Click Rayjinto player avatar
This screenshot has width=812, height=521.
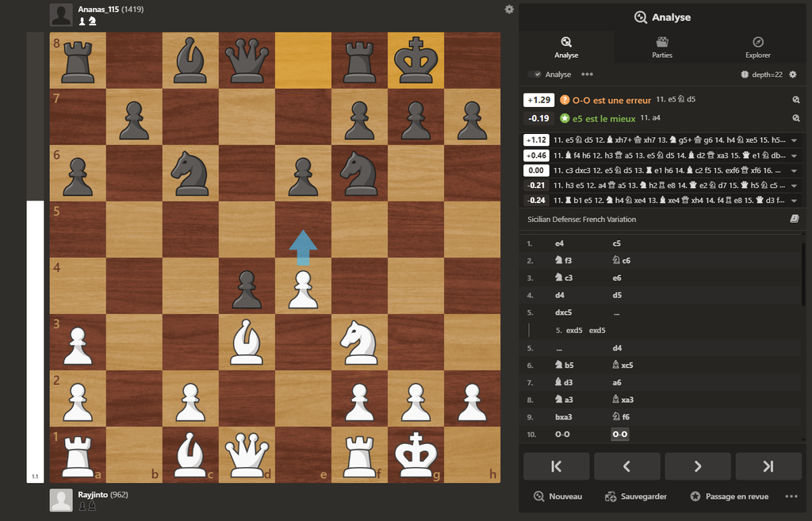tap(61, 500)
